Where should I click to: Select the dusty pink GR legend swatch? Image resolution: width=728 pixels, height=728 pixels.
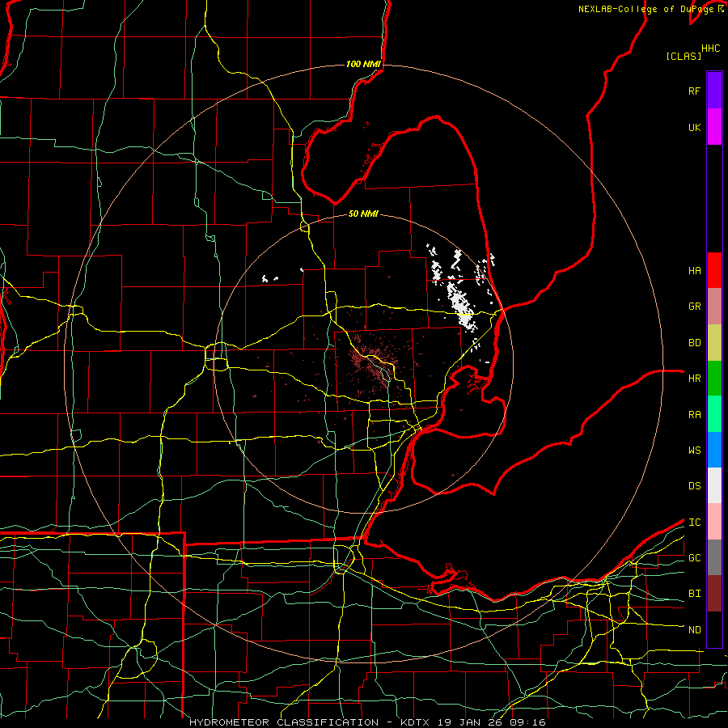pos(714,307)
